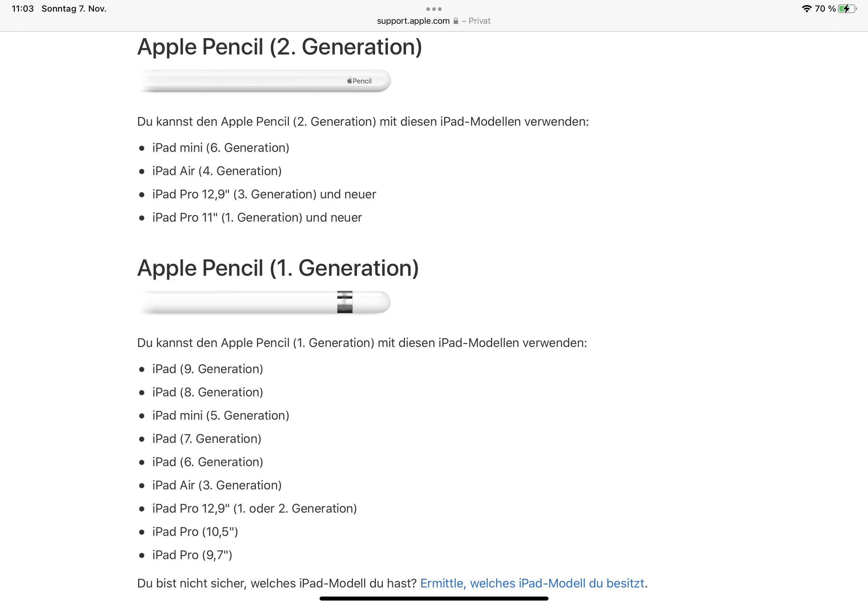The image size is (868, 606).
Task: Click the 'iPad Pro 11" (1. Generation)' list item
Action: [257, 218]
